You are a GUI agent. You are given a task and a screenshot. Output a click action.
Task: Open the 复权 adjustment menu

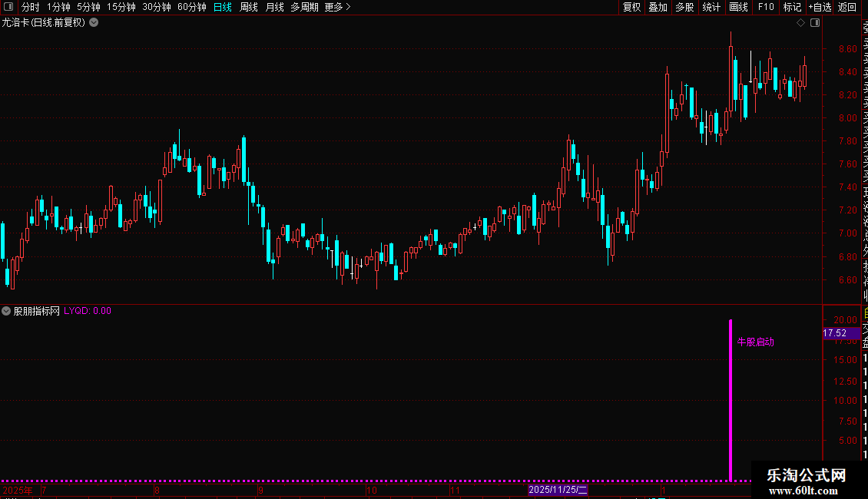point(631,7)
